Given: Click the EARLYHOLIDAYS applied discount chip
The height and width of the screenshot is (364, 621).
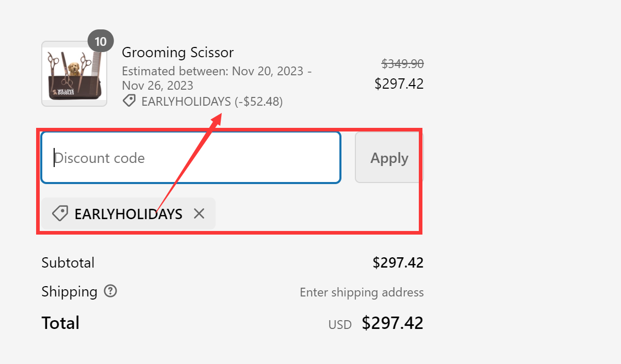Looking at the screenshot, I should 128,213.
